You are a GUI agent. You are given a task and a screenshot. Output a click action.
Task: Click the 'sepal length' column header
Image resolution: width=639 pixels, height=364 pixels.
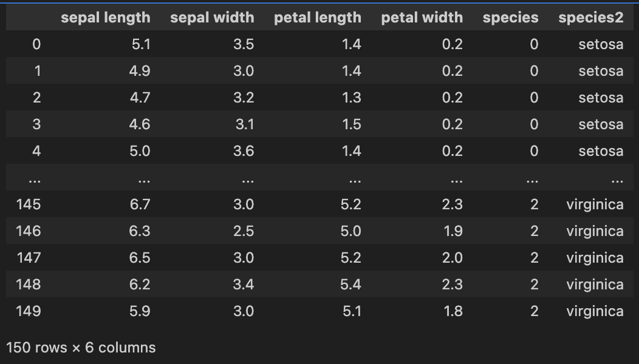(105, 18)
